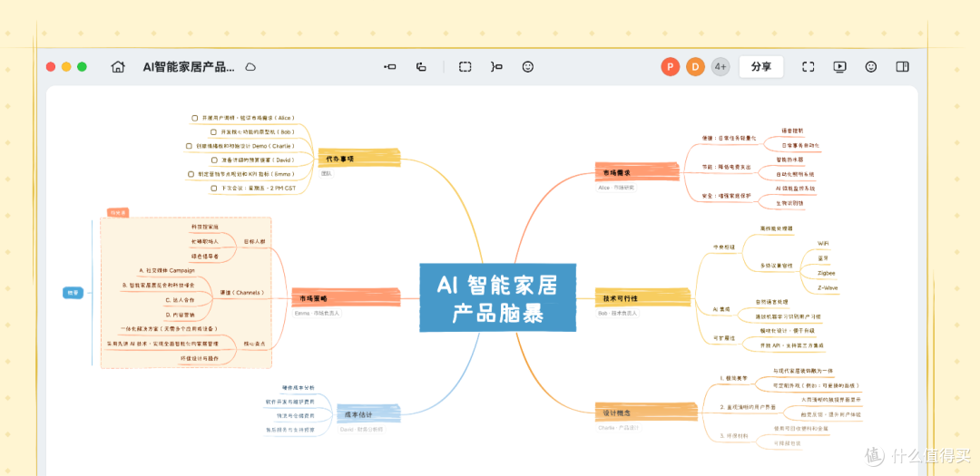This screenshot has width=980, height=476.
Task: Select the 市场策略 main topic
Action: [347, 298]
